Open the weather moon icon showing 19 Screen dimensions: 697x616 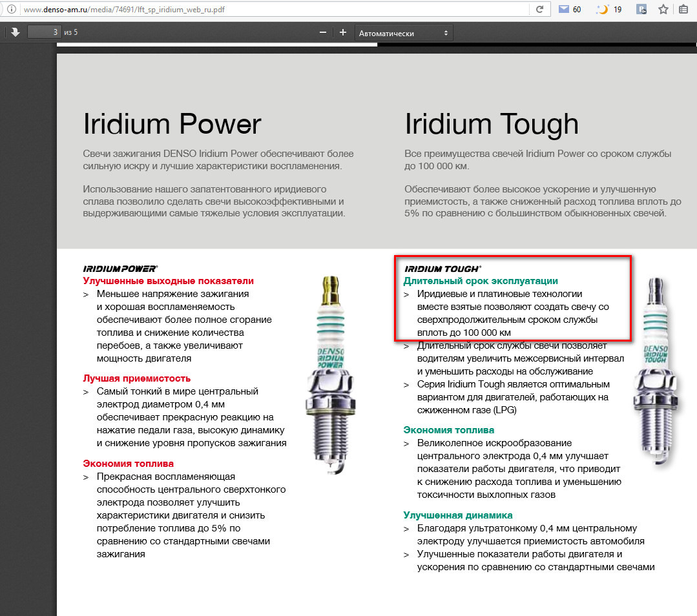click(609, 9)
